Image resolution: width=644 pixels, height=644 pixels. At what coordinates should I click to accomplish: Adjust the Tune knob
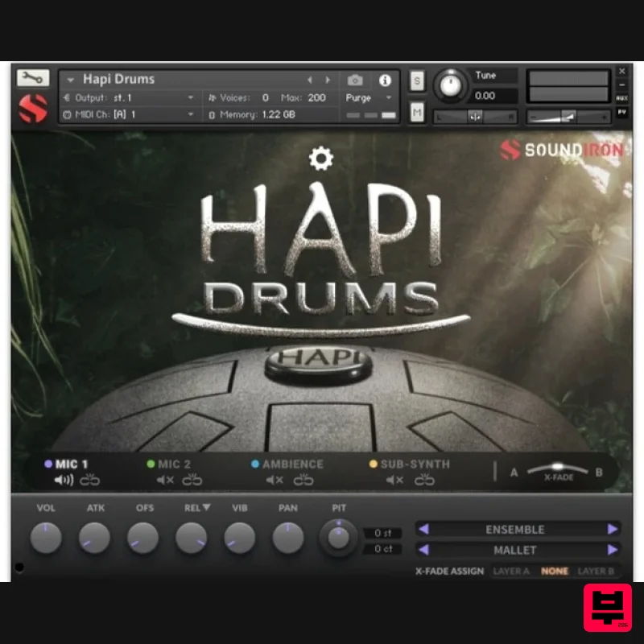coord(451,86)
